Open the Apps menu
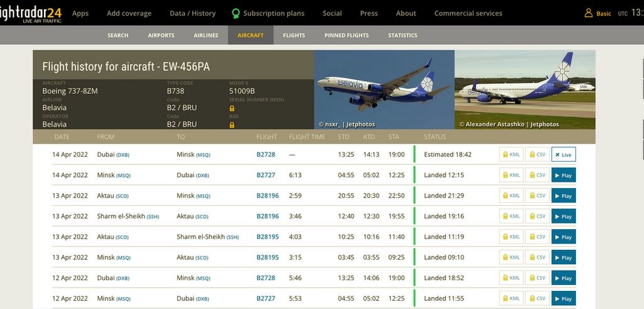 pos(80,13)
